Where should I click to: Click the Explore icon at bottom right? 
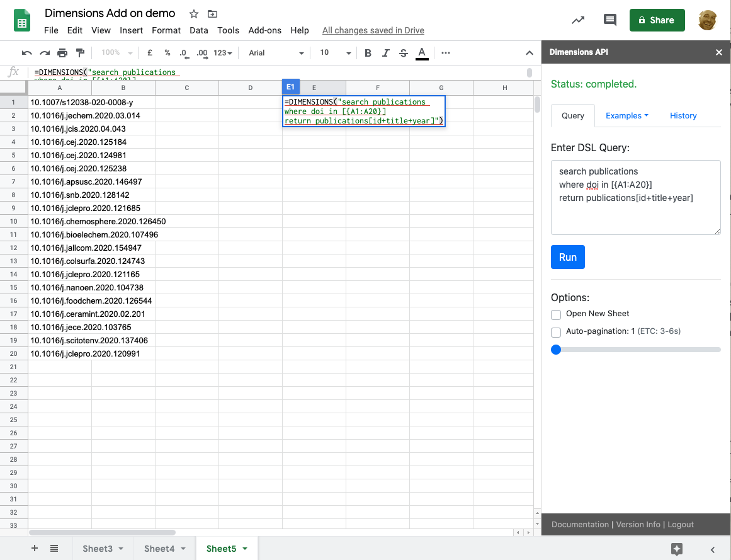[x=677, y=549]
